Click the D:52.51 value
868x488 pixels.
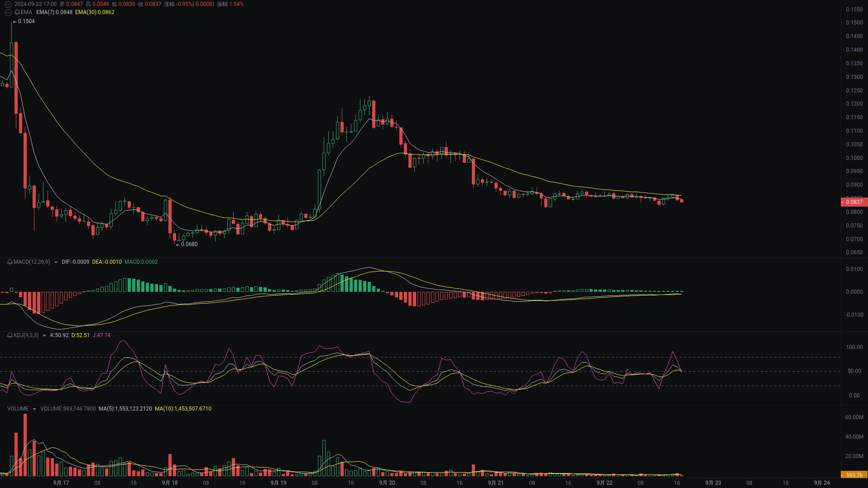pyautogui.click(x=81, y=335)
